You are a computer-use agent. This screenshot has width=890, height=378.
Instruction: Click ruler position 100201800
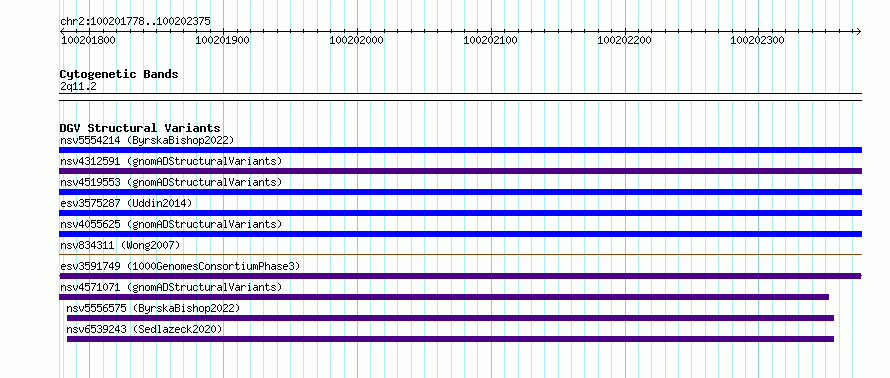click(88, 40)
